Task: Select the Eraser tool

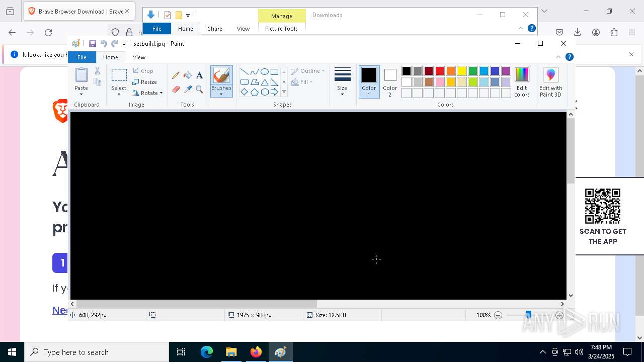Action: (176, 89)
